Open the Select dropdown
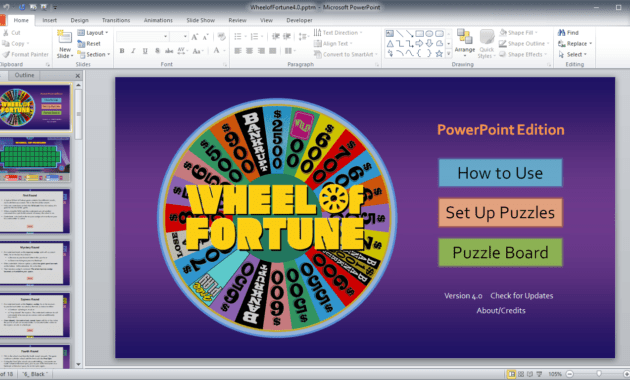The width and height of the screenshot is (630, 380). (x=573, y=54)
